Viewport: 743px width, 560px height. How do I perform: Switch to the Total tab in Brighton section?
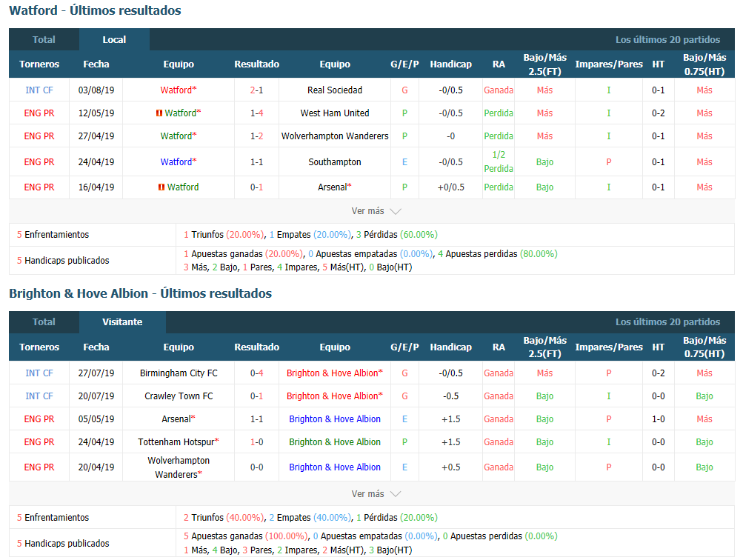coord(44,322)
